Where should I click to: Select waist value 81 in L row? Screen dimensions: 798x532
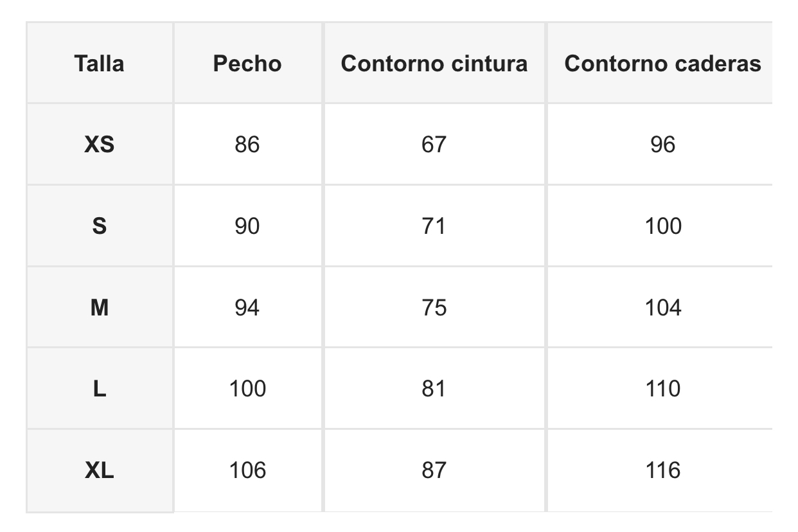click(434, 389)
